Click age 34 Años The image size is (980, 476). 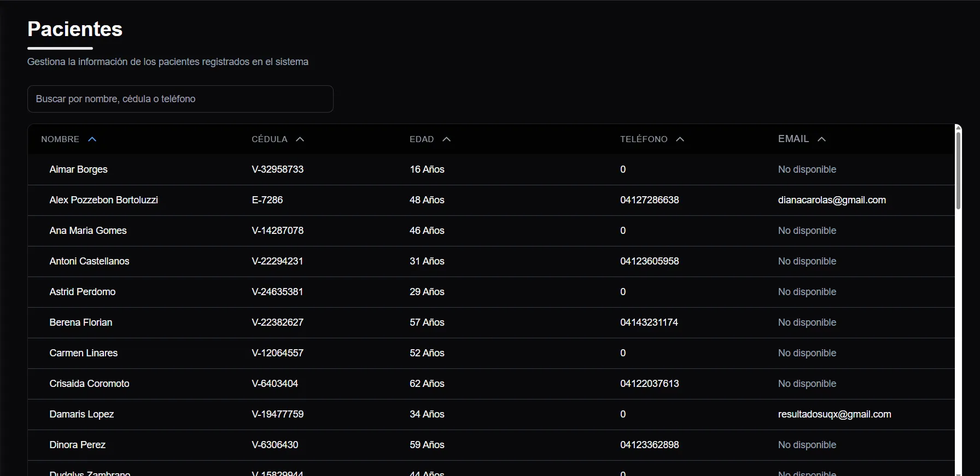427,414
